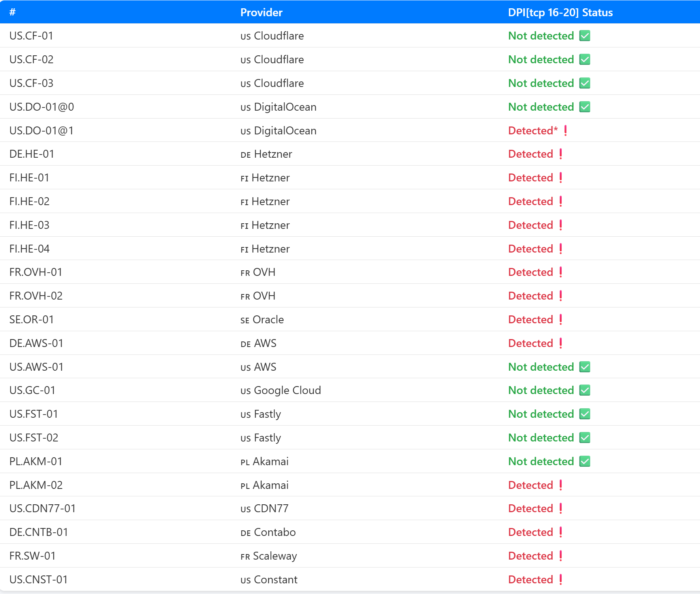Select the "FI.HE-01" identifier cell
This screenshot has height=594, width=700.
[x=29, y=177]
